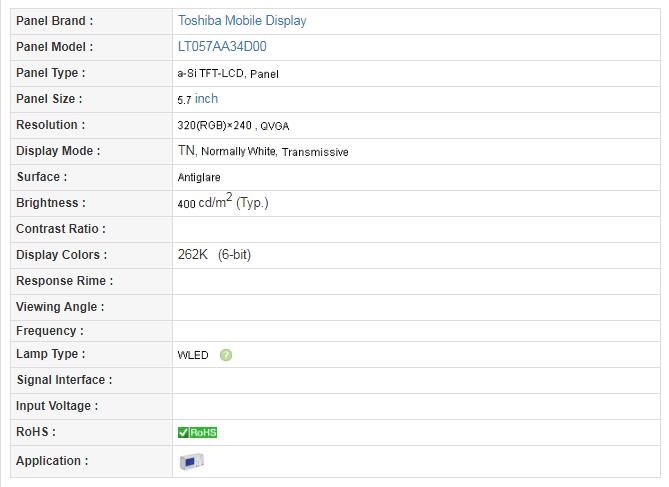This screenshot has height=487, width=669.
Task: Select the Display Mode label
Action: (x=58, y=151)
